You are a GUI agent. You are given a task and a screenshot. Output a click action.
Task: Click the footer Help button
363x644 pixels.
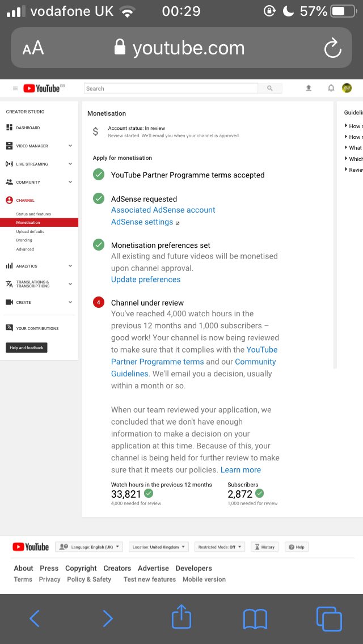pyautogui.click(x=297, y=546)
